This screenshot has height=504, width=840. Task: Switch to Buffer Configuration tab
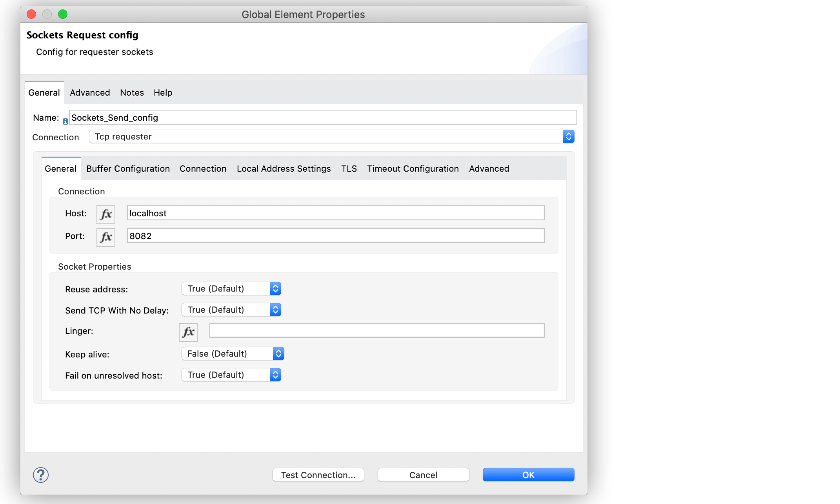tap(127, 169)
